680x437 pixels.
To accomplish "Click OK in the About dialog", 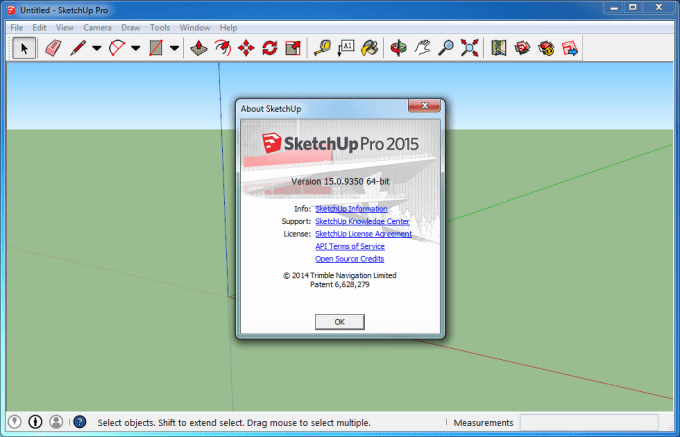I will pyautogui.click(x=340, y=322).
